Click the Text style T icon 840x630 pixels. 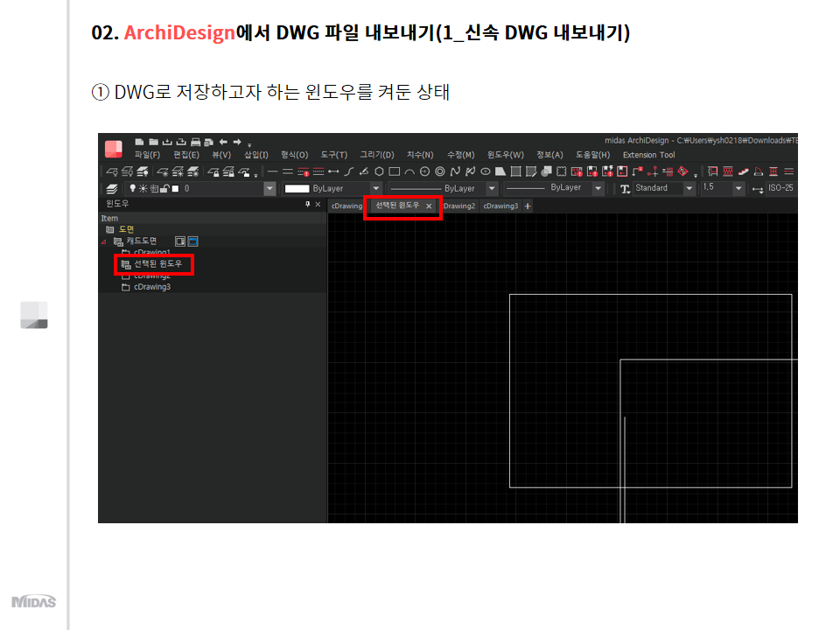[625, 189]
